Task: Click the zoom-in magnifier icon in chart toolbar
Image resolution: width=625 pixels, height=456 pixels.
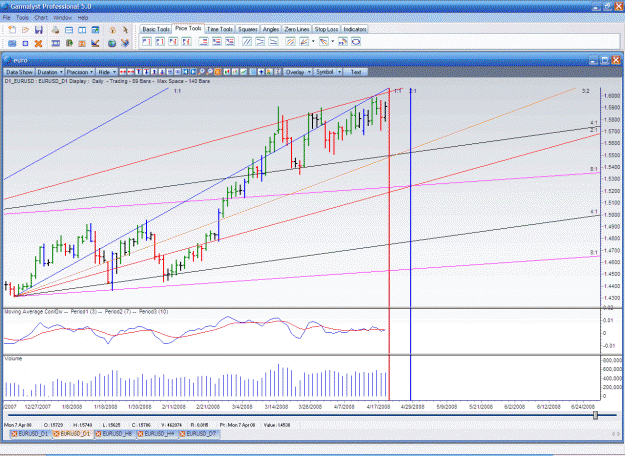Action: tap(202, 72)
